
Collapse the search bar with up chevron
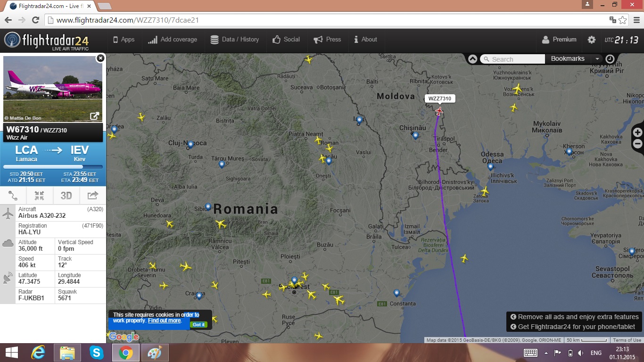click(472, 59)
